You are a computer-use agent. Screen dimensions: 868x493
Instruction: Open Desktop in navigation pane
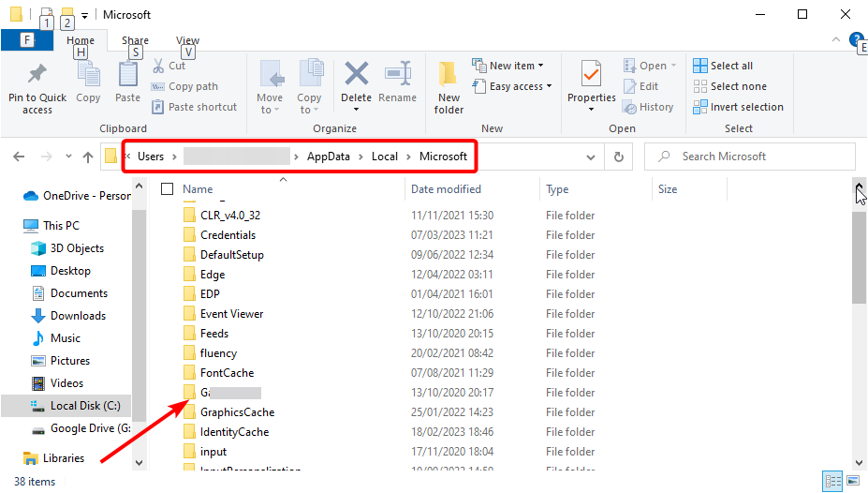tap(61, 271)
